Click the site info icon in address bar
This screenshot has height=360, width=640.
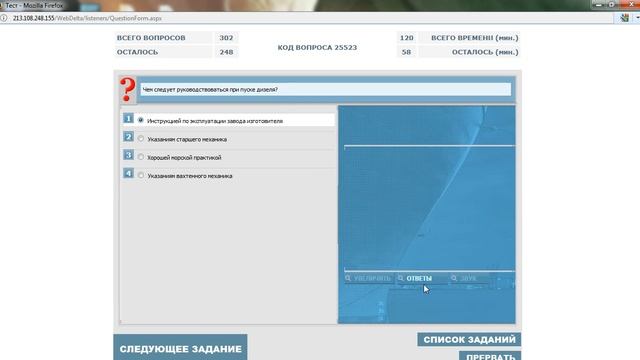pos(4,18)
